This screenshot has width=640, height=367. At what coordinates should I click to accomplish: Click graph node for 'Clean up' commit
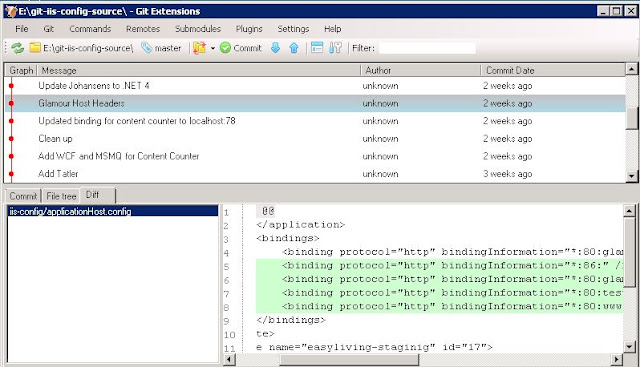pyautogui.click(x=11, y=139)
